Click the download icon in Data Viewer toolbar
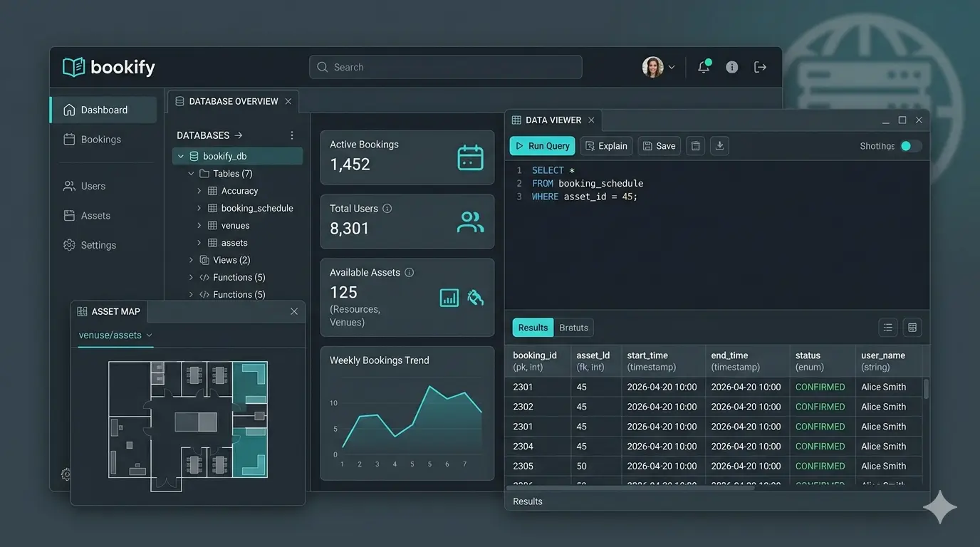 click(x=719, y=145)
